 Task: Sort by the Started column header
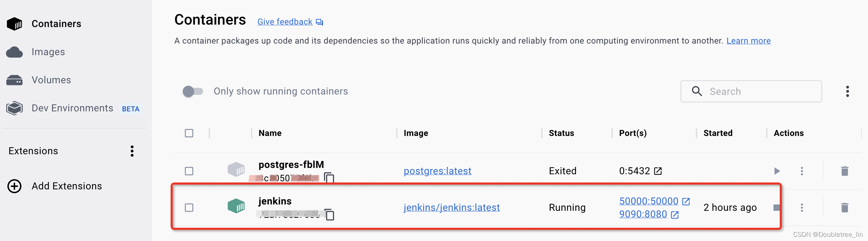(718, 133)
